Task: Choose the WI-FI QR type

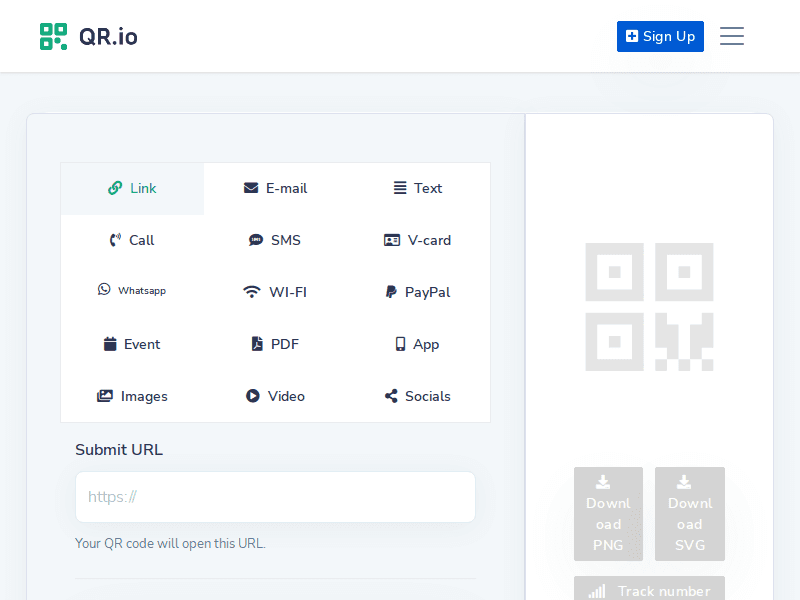Action: coord(275,292)
